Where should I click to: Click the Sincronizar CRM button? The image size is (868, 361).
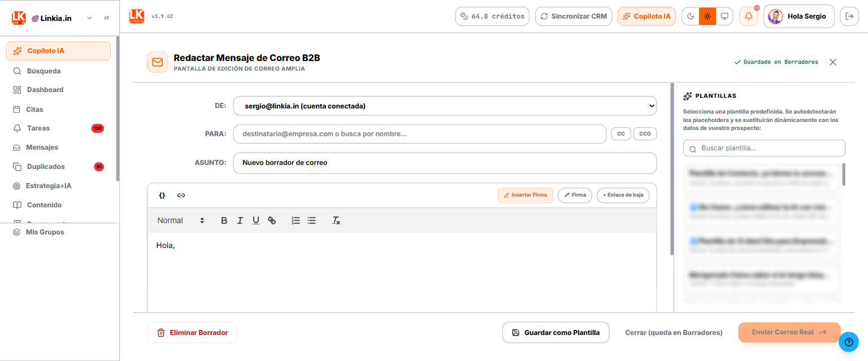click(574, 16)
